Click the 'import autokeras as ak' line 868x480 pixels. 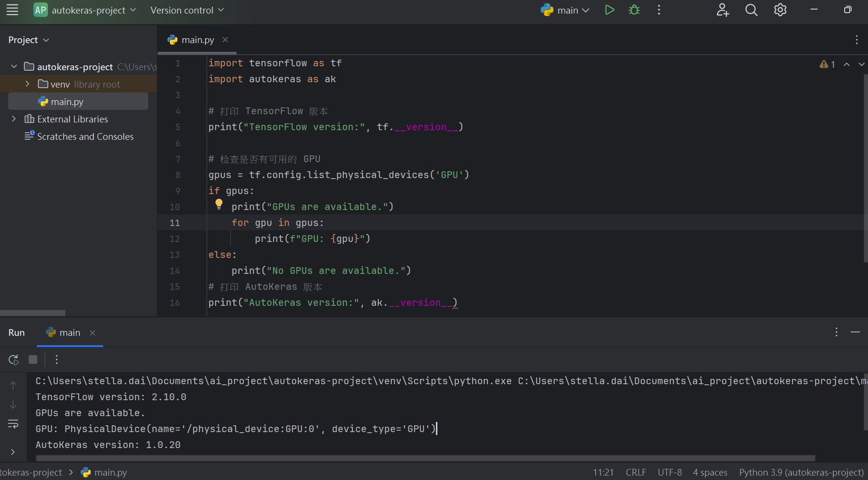(272, 79)
